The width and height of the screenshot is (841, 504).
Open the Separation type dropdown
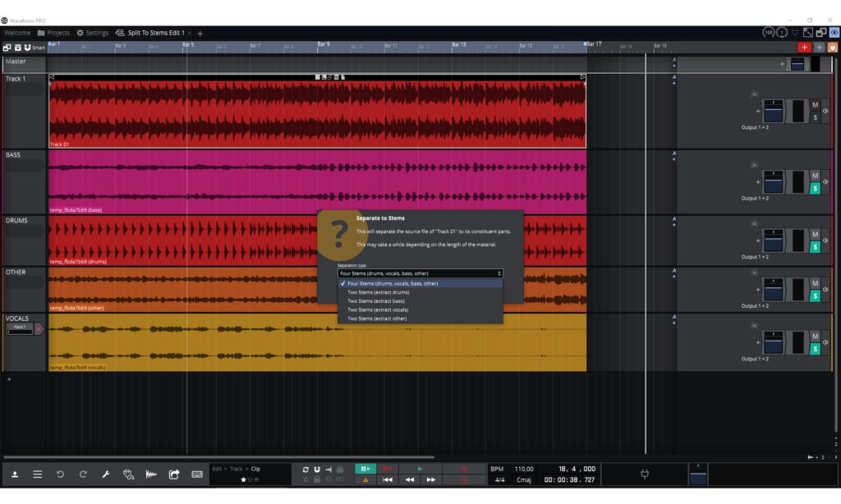pyautogui.click(x=420, y=273)
